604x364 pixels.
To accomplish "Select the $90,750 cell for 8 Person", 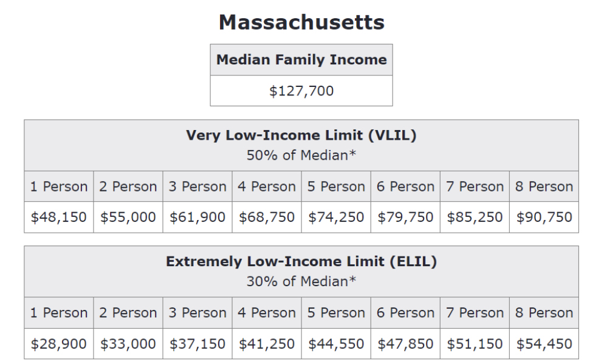I will pos(544,217).
